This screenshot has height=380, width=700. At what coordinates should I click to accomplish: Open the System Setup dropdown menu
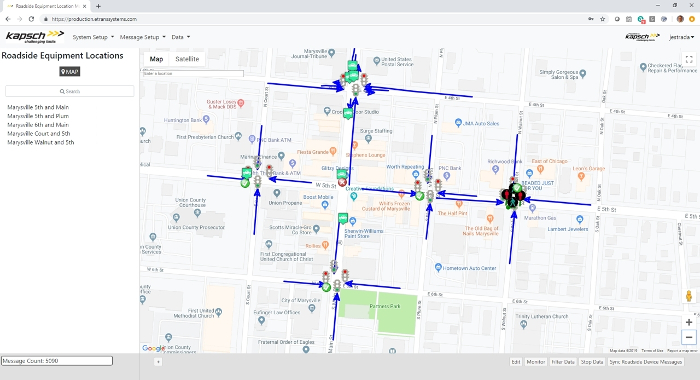point(93,37)
